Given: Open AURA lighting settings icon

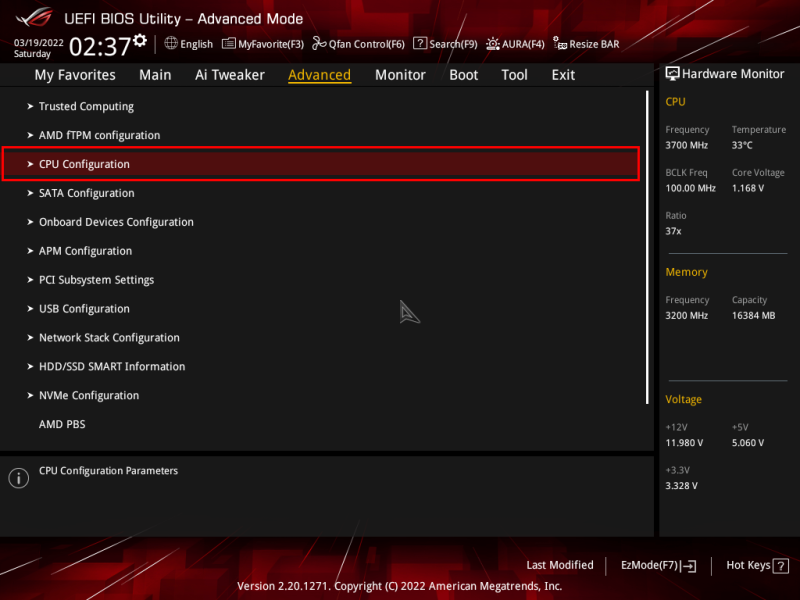Looking at the screenshot, I should pyautogui.click(x=492, y=44).
